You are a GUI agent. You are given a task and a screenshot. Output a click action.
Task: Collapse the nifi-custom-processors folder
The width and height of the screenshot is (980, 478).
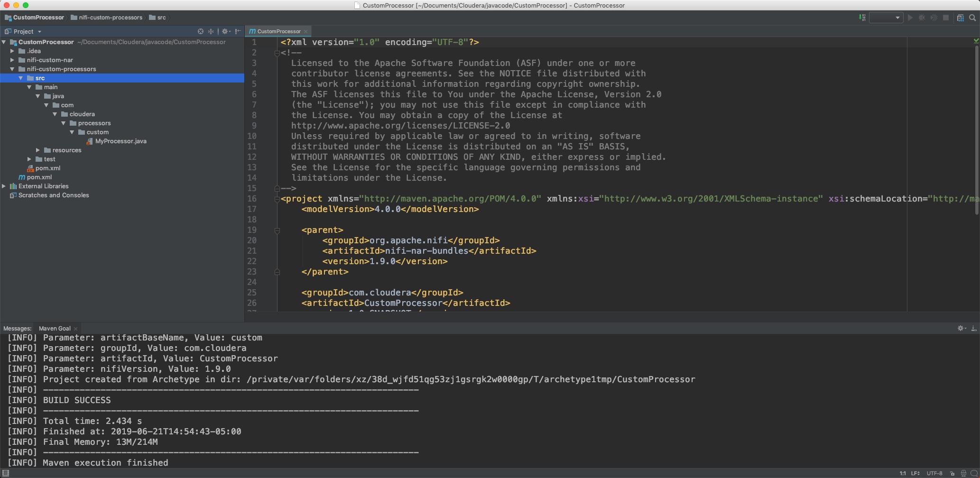pyautogui.click(x=12, y=69)
